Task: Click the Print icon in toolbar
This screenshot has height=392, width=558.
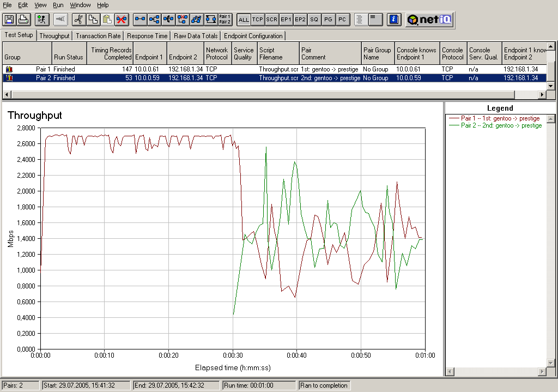Action: 23,20
